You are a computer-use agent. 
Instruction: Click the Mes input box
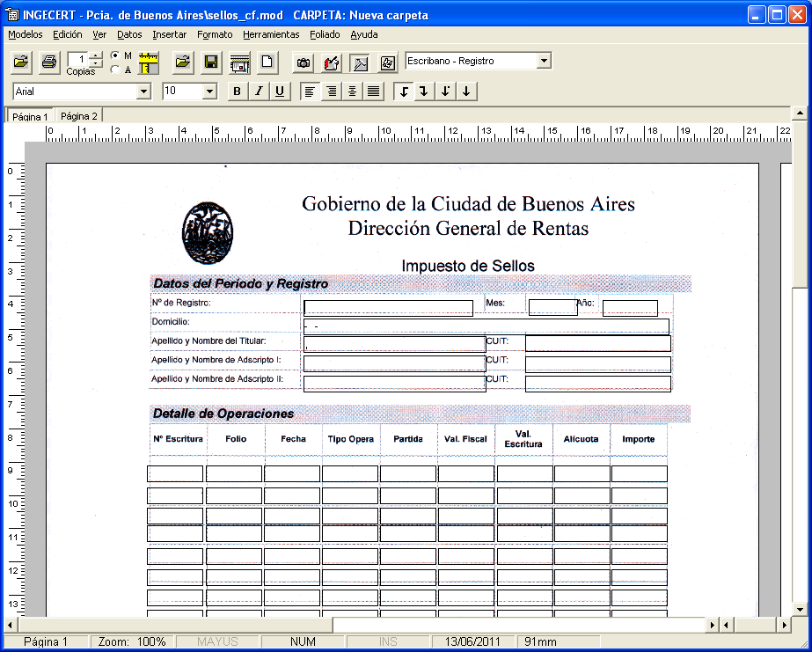coord(553,307)
